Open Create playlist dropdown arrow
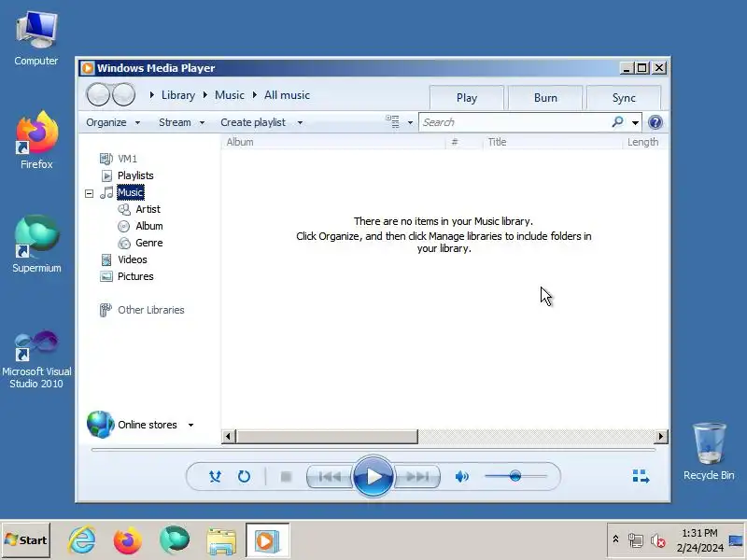The width and height of the screenshot is (747, 560). click(x=300, y=123)
